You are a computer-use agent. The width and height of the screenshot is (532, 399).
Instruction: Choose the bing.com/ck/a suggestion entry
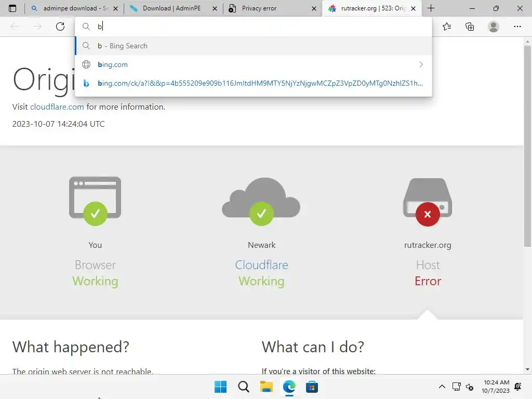point(254,83)
